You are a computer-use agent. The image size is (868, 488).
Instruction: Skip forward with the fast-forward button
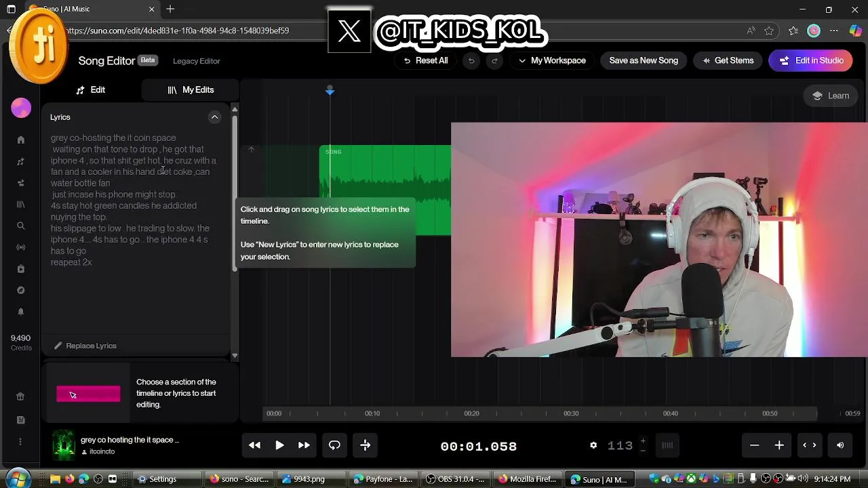point(304,445)
